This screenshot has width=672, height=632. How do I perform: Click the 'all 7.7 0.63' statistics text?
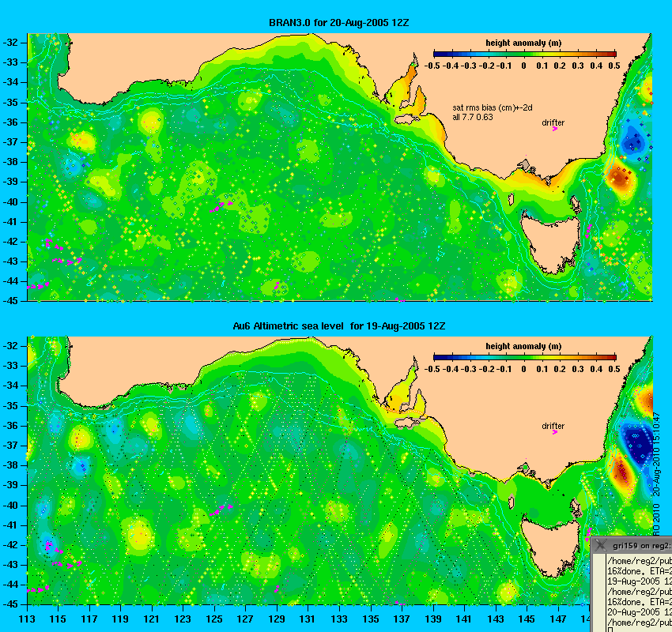tap(473, 118)
